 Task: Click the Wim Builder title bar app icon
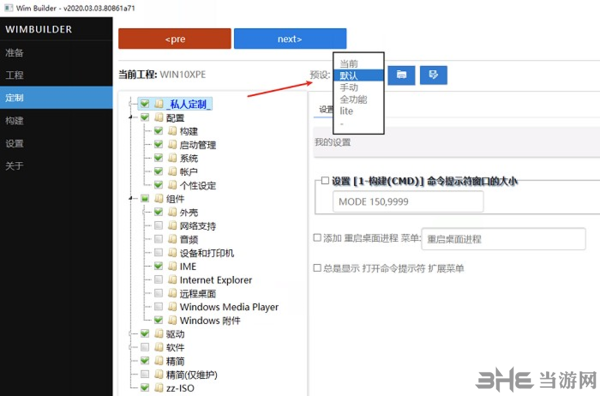point(8,8)
